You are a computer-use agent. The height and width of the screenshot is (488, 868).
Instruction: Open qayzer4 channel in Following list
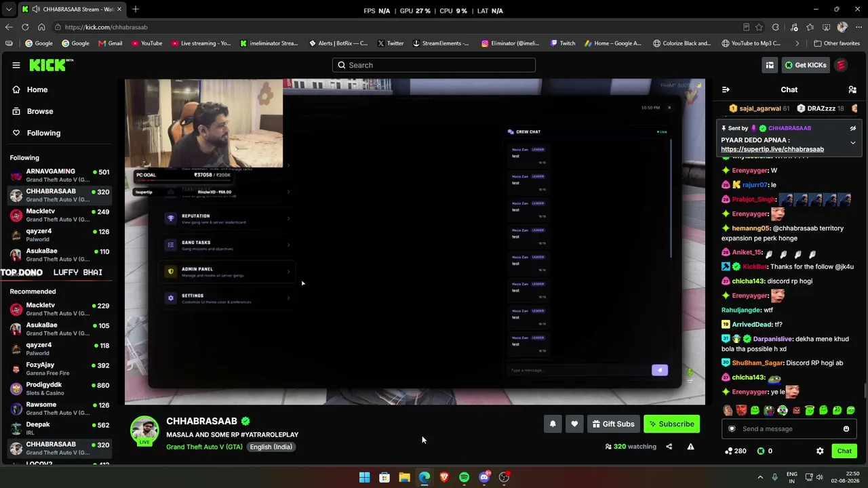point(60,235)
